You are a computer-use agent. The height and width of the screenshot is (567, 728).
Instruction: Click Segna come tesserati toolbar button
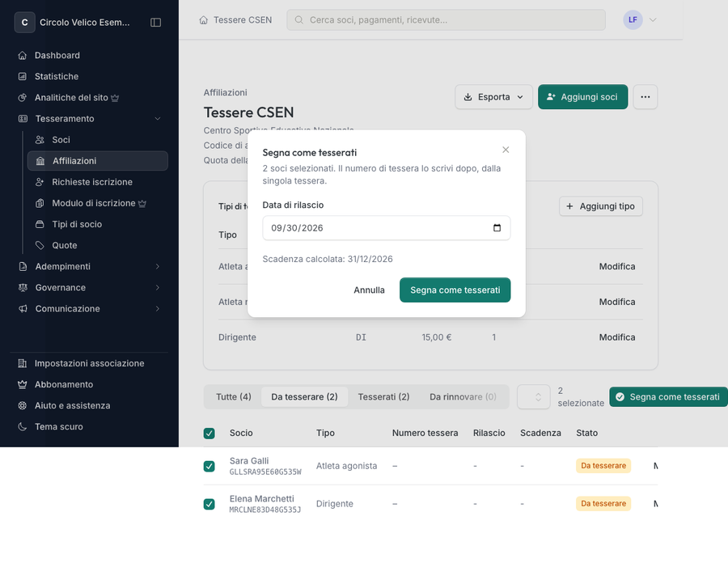click(x=669, y=397)
